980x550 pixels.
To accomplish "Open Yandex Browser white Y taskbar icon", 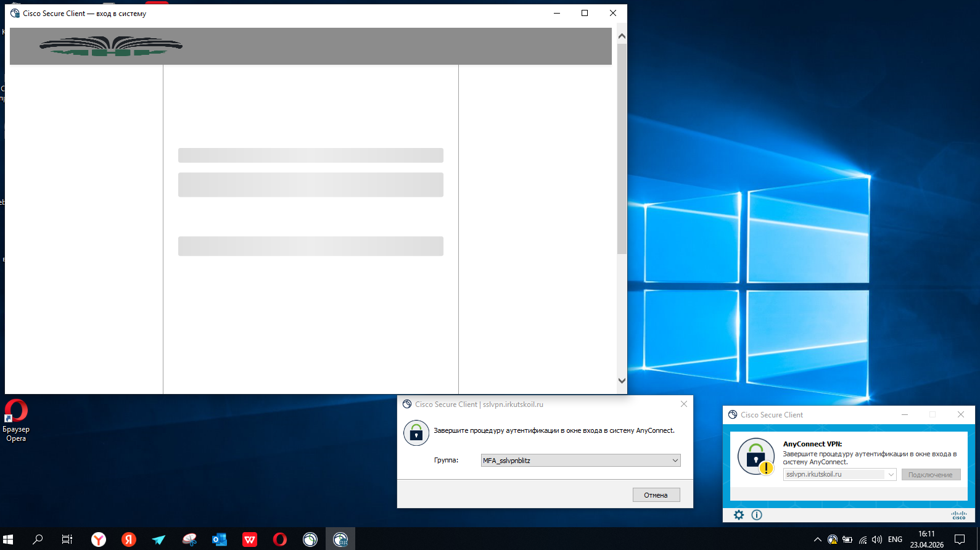I will click(99, 540).
